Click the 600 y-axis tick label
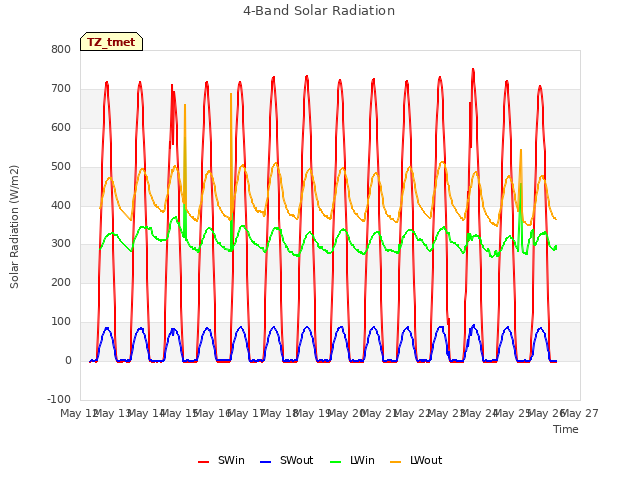 (x=61, y=127)
